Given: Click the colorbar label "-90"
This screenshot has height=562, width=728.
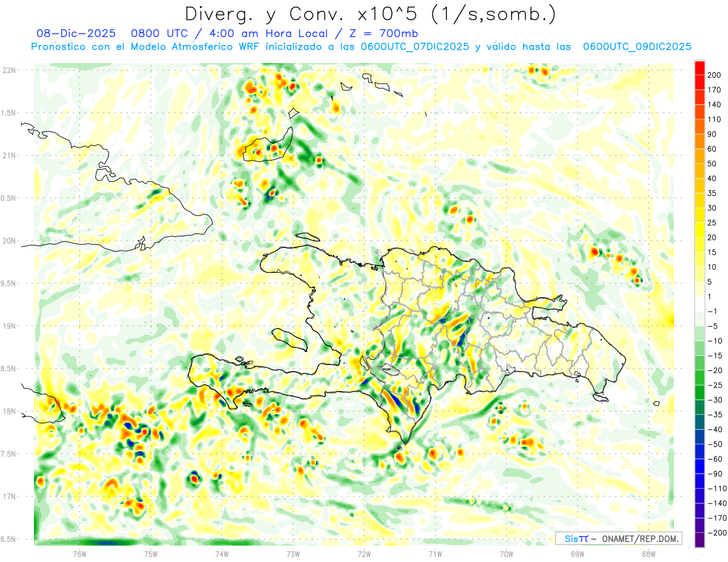Looking at the screenshot, I should pos(716,474).
